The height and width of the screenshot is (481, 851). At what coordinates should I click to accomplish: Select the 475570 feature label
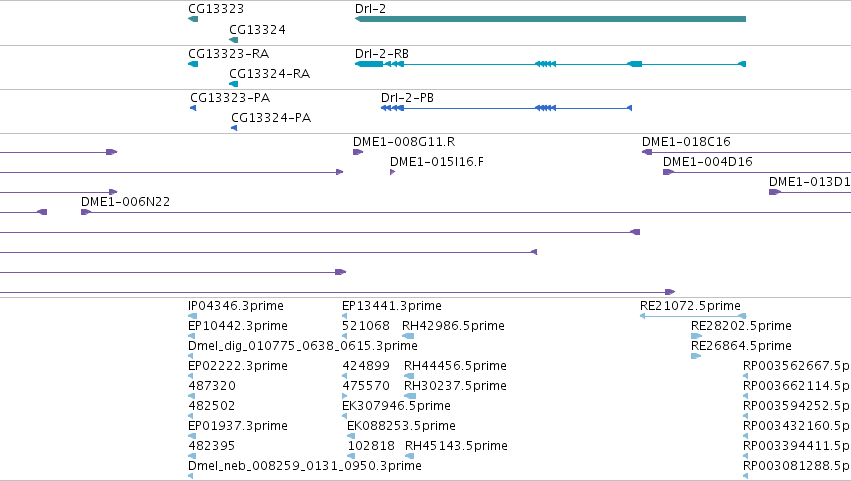point(366,386)
